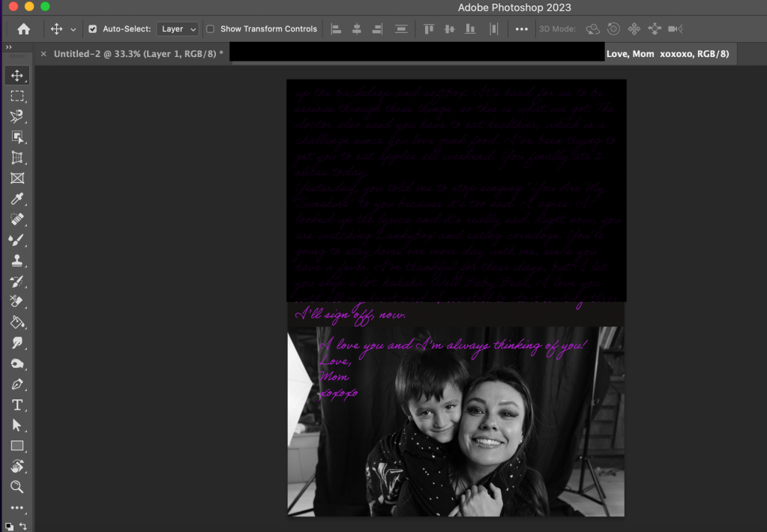Click the Home button in options bar
This screenshot has height=532, width=767.
pyautogui.click(x=24, y=29)
